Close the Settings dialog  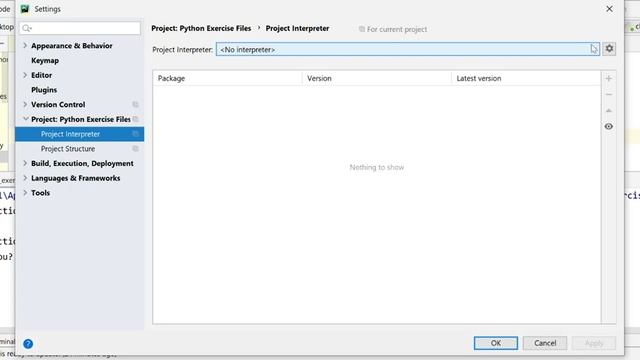[609, 9]
